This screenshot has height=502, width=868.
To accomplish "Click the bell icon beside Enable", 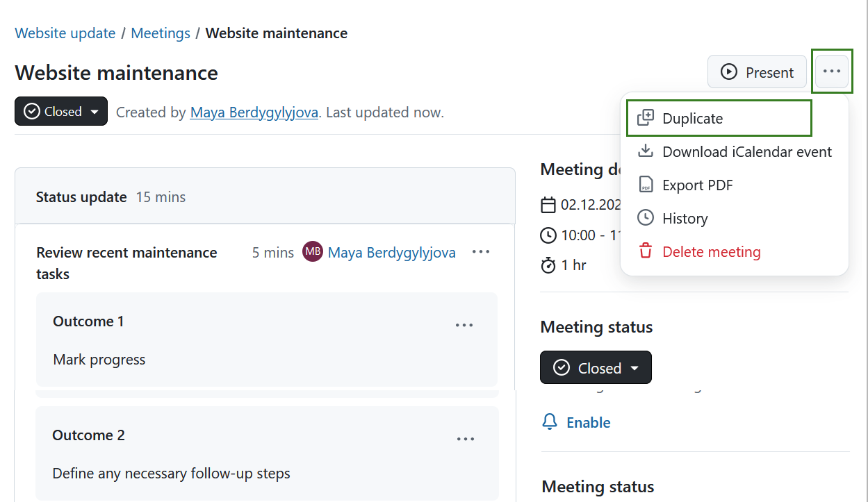I will pos(550,421).
